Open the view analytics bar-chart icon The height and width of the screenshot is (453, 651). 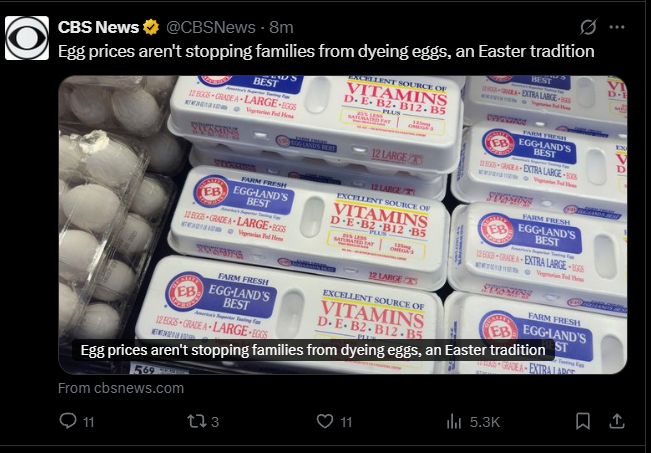tap(453, 422)
